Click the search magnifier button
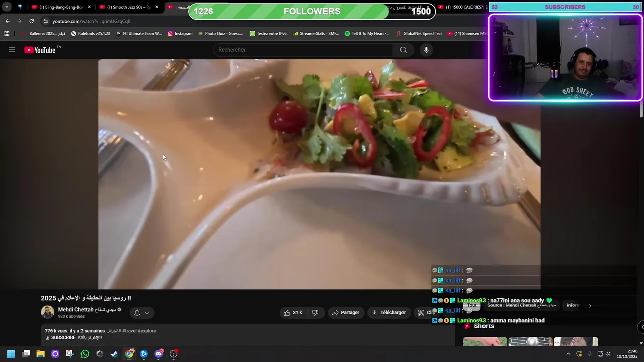The height and width of the screenshot is (362, 644). pyautogui.click(x=403, y=50)
